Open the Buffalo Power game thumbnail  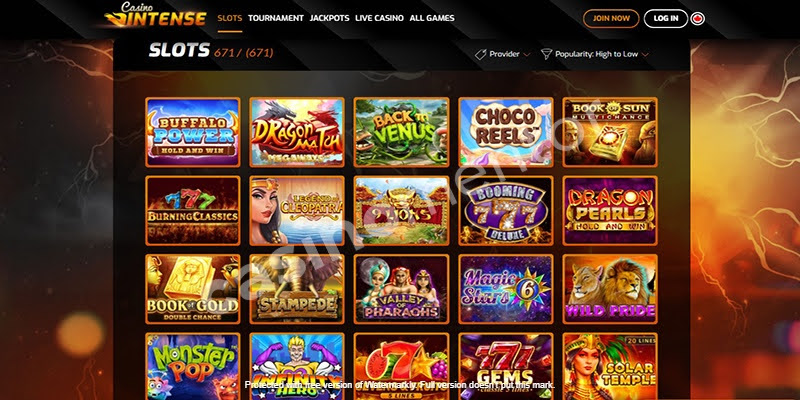[x=193, y=132]
